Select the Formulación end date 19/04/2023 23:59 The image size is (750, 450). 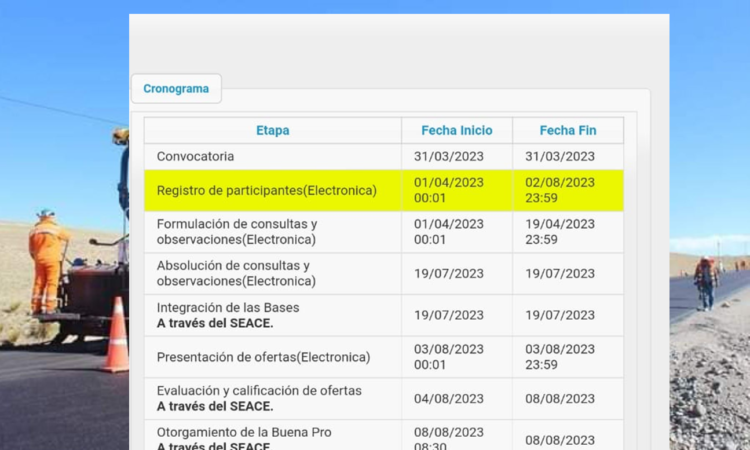click(560, 231)
